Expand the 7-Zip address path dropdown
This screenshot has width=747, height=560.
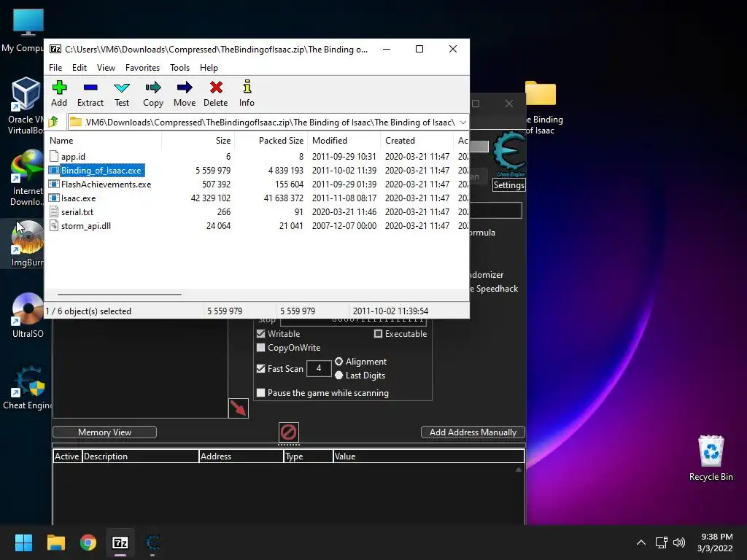pyautogui.click(x=462, y=122)
